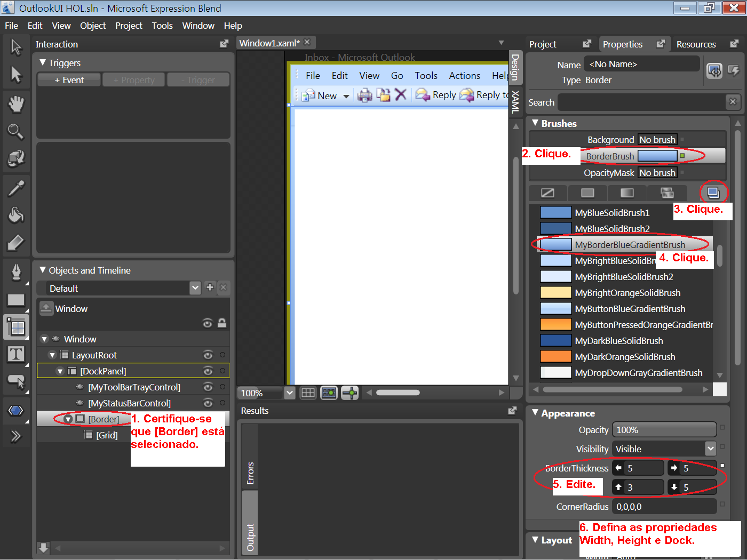Collapse the Appearance section
The height and width of the screenshot is (560, 747).
[x=535, y=413]
